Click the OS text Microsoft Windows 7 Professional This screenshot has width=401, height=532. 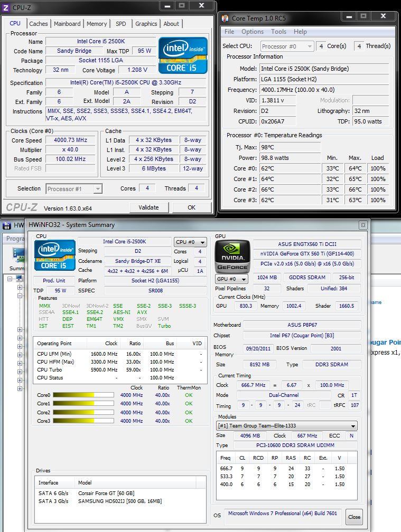283,514
